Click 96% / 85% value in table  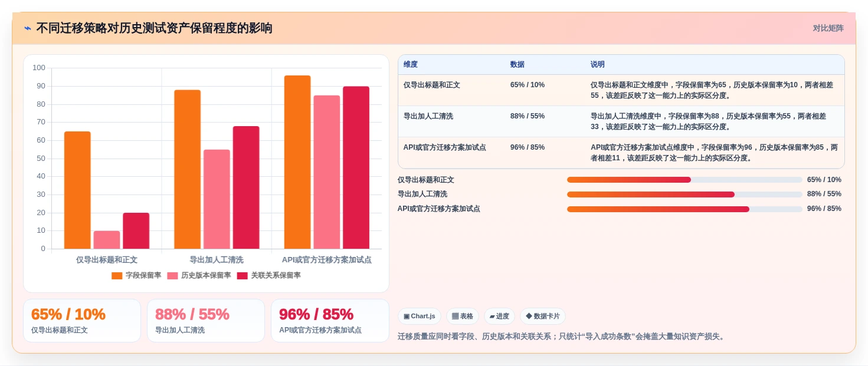528,147
